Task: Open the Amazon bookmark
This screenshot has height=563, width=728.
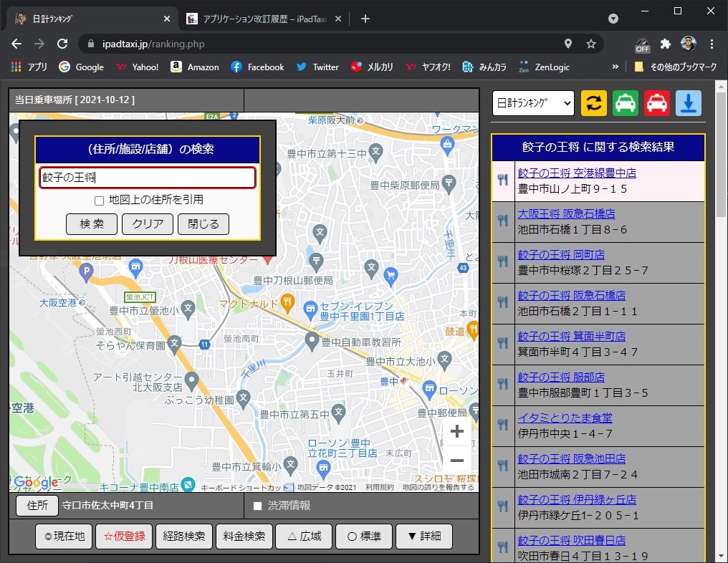Action: click(194, 67)
